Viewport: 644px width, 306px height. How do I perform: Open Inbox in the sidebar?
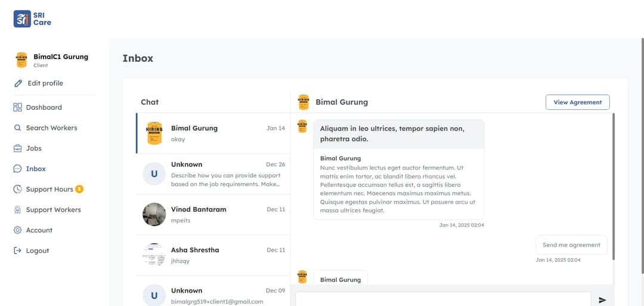36,169
